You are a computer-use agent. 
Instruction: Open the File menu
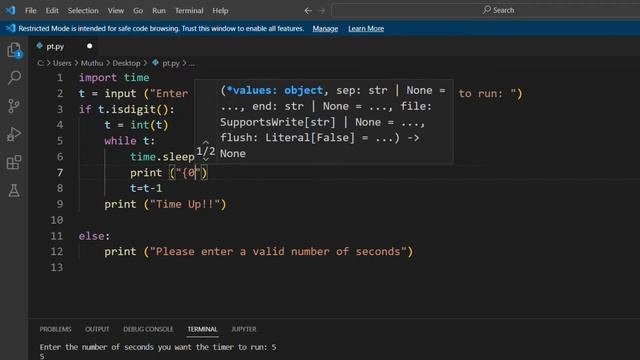coord(31,11)
